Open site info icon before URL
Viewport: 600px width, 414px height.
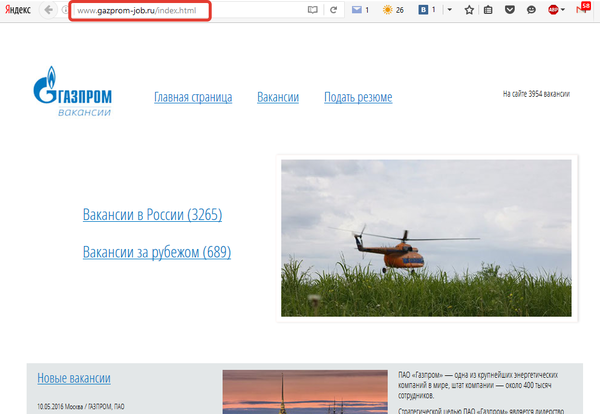coord(65,10)
